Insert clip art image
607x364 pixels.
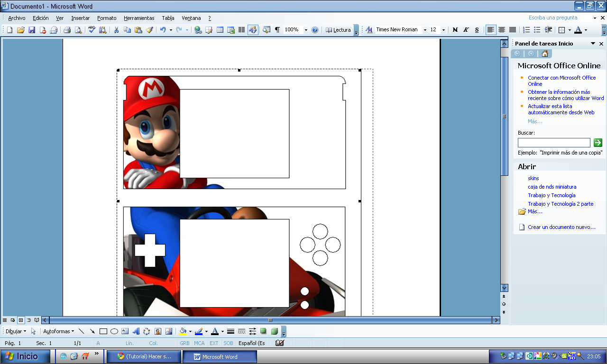tap(157, 331)
